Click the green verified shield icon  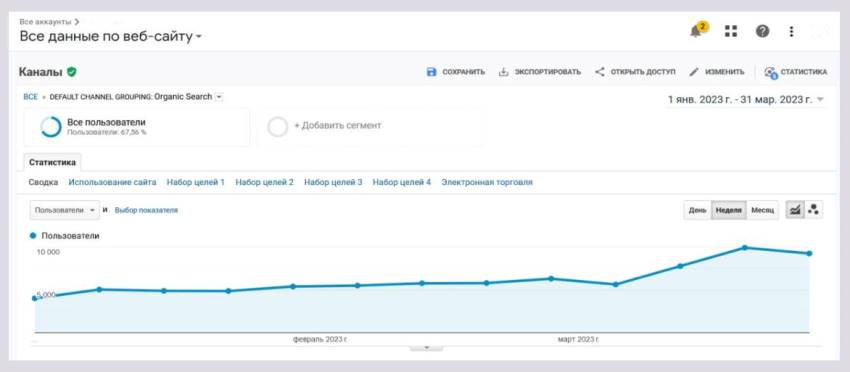point(72,72)
